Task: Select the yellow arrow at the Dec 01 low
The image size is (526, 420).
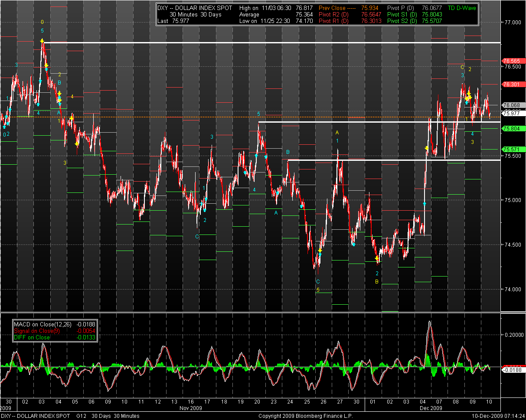Action: [377, 259]
